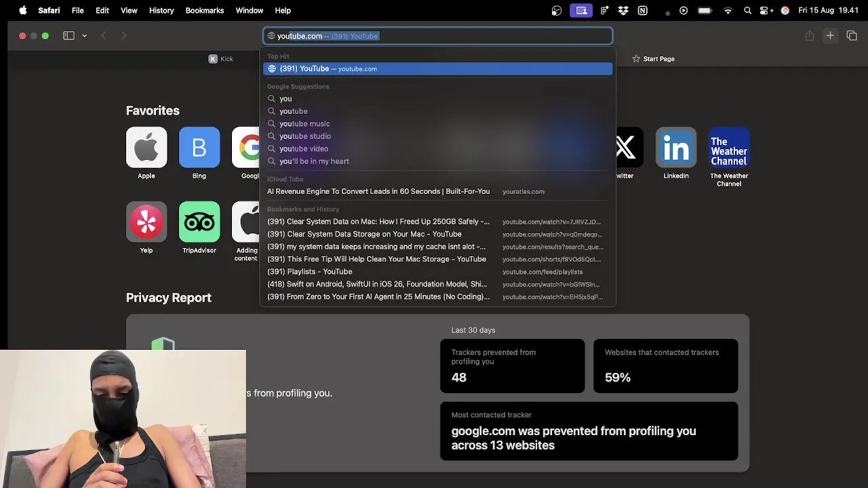Open the Help menu

click(283, 10)
